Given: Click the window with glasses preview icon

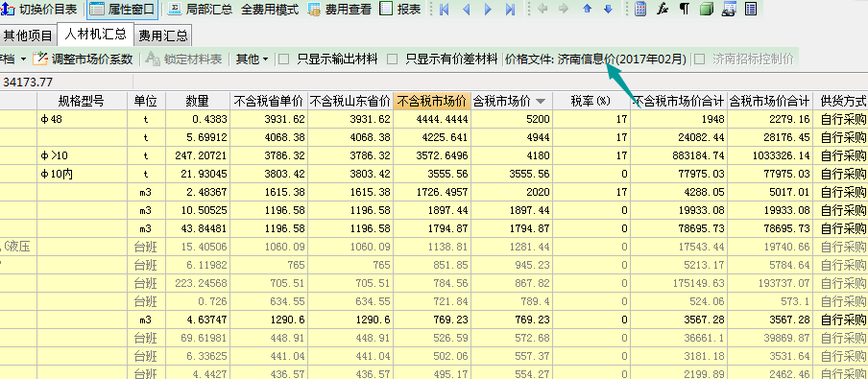Looking at the screenshot, I should coord(729,10).
